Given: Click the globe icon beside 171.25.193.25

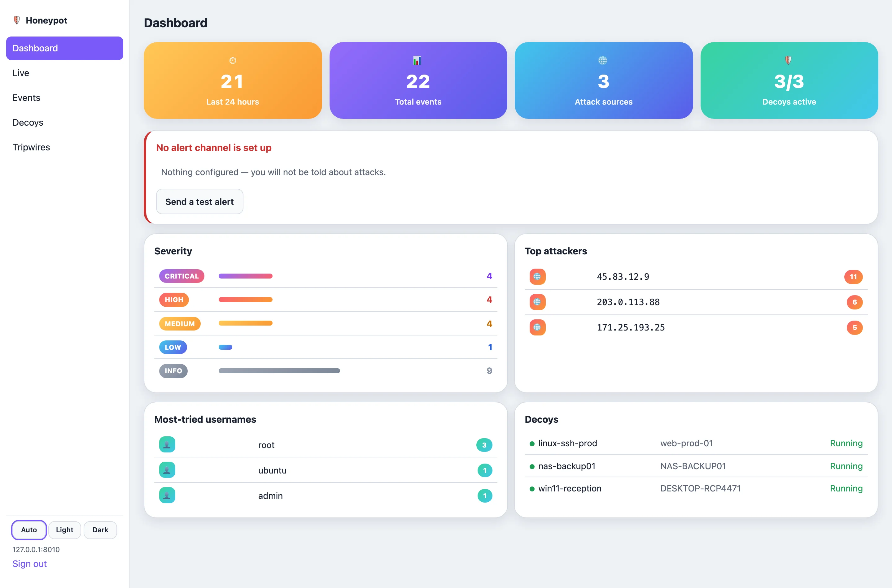Looking at the screenshot, I should (537, 327).
